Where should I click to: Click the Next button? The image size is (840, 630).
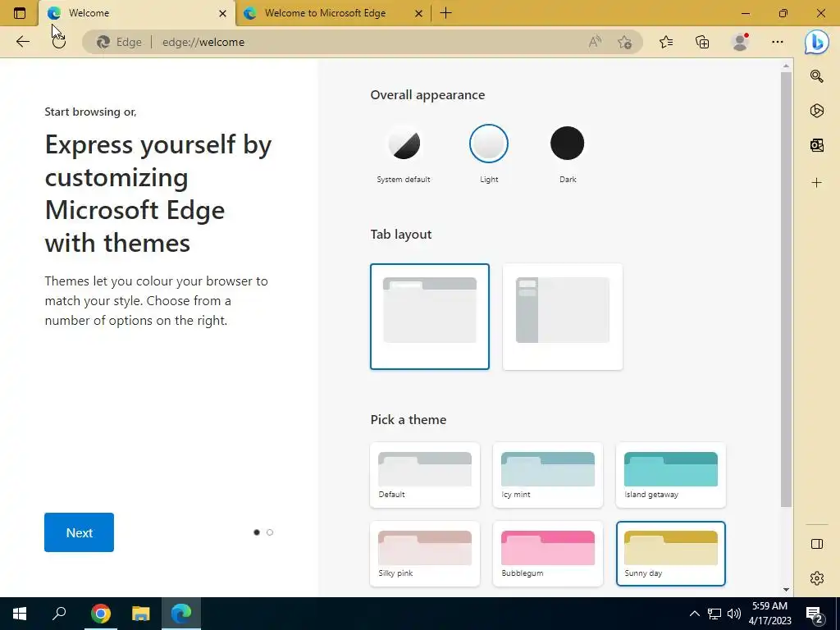point(80,532)
